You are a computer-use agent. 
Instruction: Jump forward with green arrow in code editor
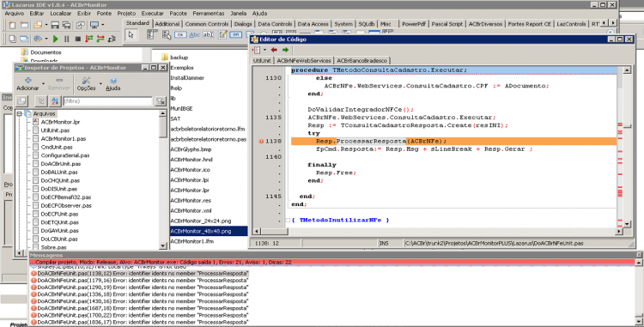[x=285, y=50]
